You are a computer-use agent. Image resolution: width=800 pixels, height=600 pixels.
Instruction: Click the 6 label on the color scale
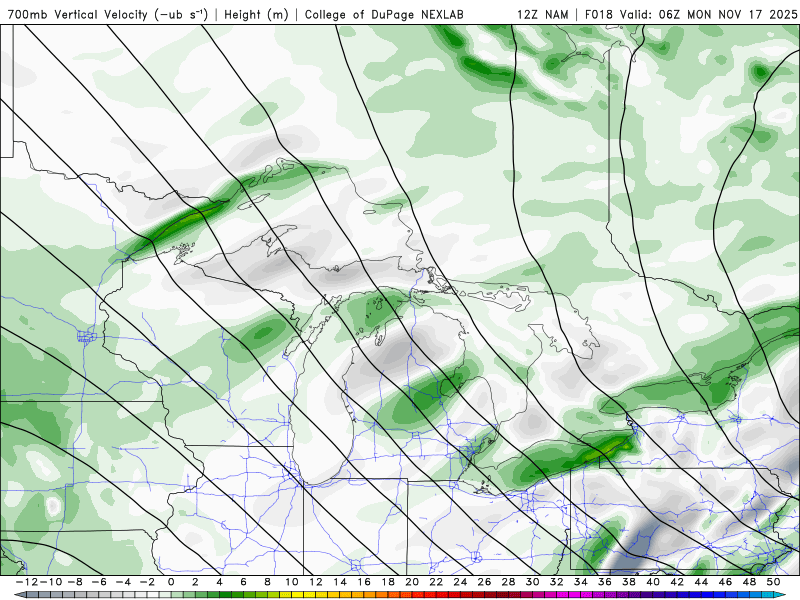pyautogui.click(x=243, y=582)
